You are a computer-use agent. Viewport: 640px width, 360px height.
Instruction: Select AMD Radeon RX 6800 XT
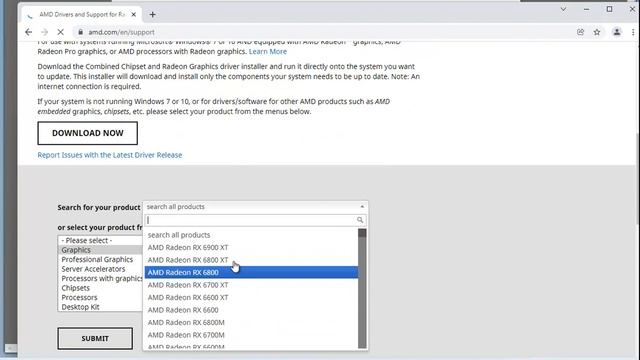251,260
